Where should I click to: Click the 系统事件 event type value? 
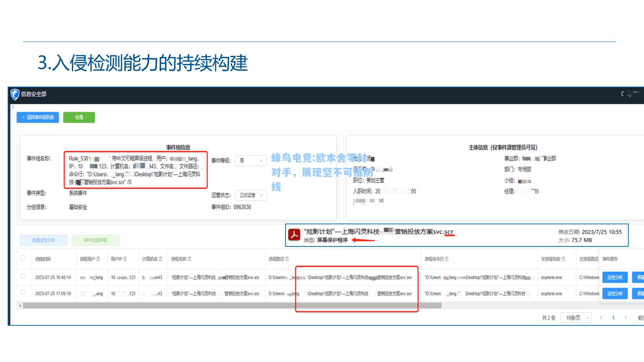click(x=78, y=193)
